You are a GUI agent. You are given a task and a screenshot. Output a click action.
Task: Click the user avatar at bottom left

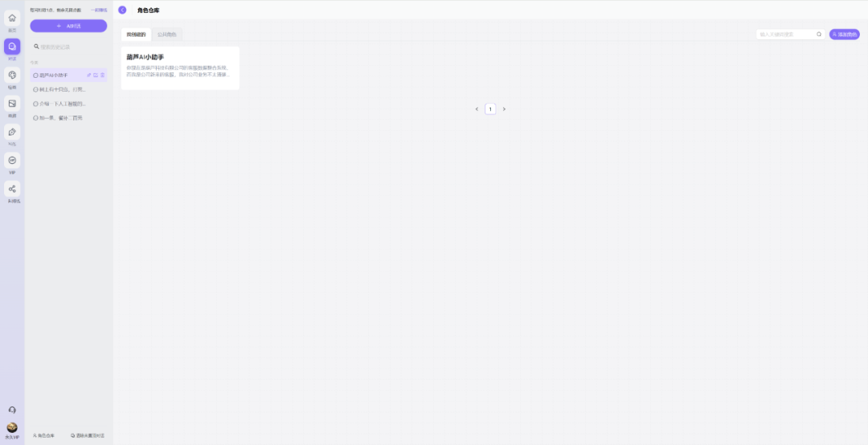tap(11, 427)
